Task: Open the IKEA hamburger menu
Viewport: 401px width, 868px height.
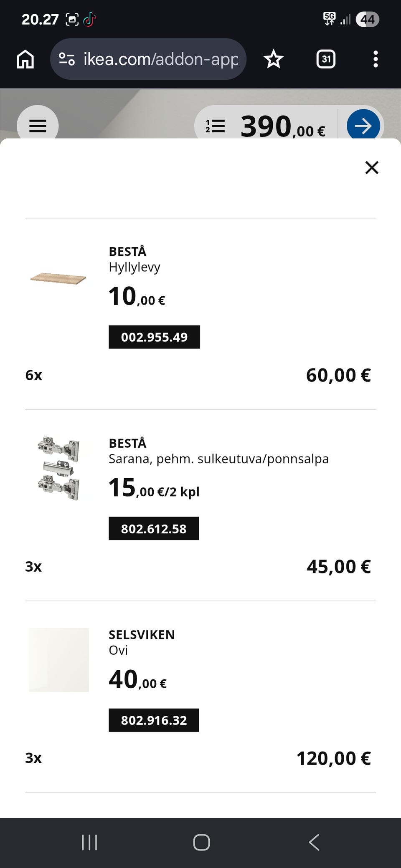Action: tap(38, 126)
